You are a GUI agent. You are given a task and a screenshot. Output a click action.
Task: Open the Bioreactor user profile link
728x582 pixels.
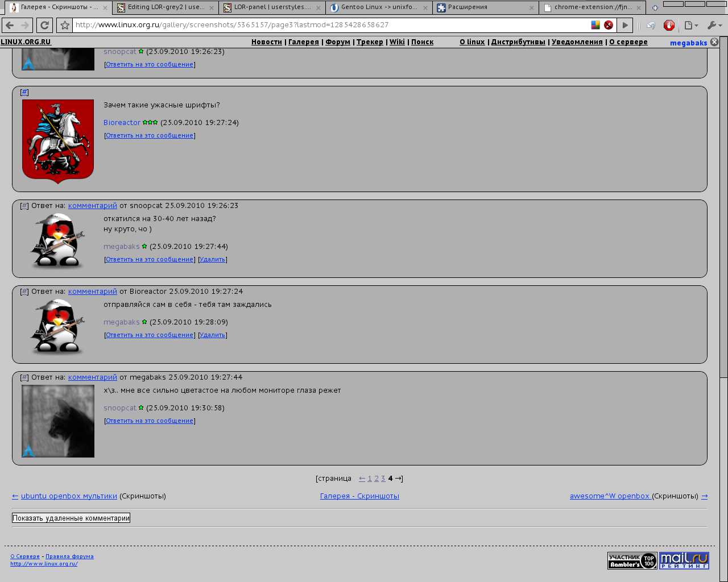pos(122,123)
